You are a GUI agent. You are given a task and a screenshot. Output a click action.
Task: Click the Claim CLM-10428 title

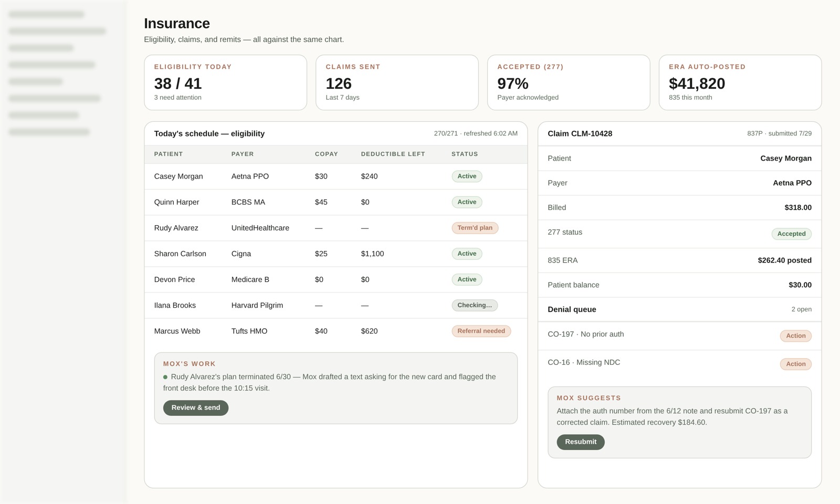tap(580, 133)
